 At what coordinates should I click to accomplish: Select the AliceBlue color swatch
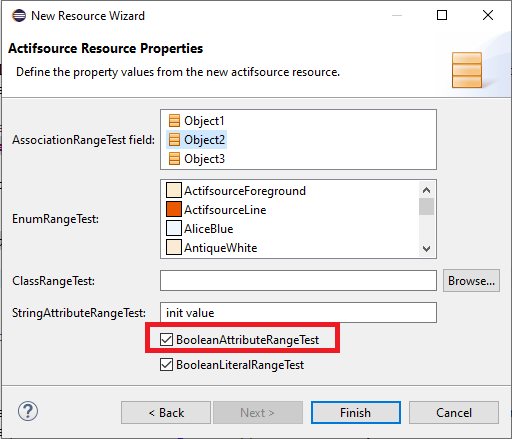pos(174,228)
